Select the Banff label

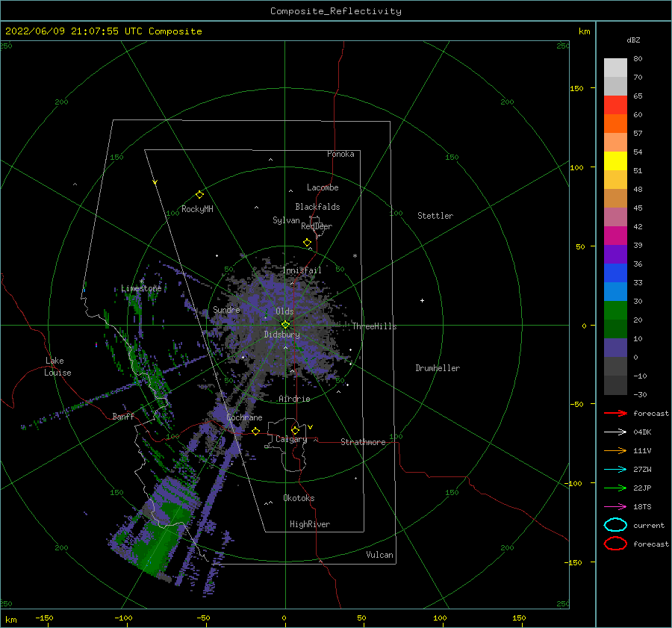[x=123, y=416]
